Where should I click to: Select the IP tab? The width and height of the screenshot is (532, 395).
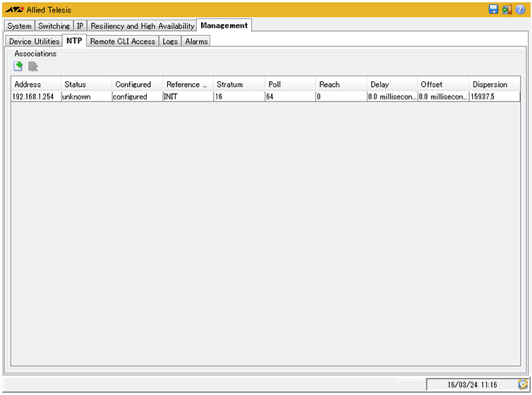80,26
